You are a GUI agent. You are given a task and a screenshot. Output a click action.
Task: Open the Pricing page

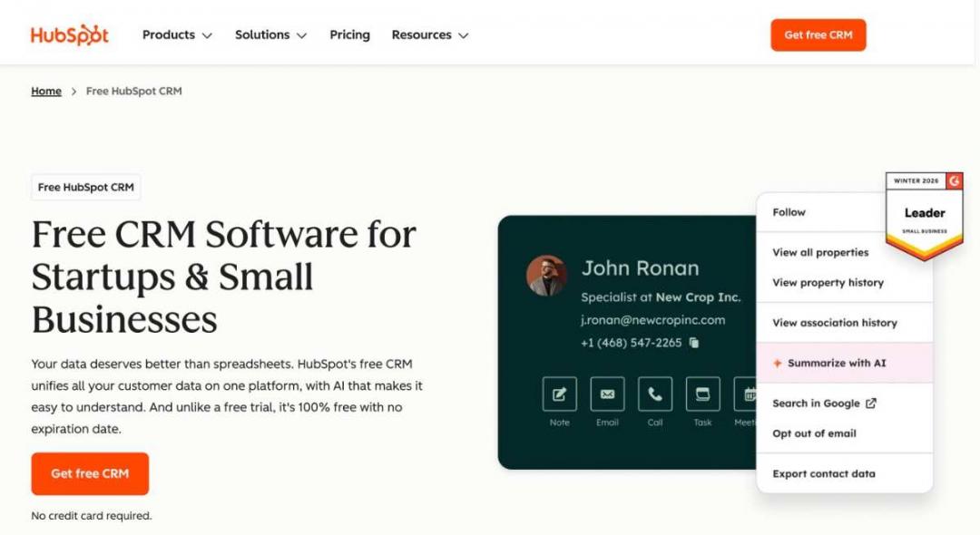[x=350, y=35]
